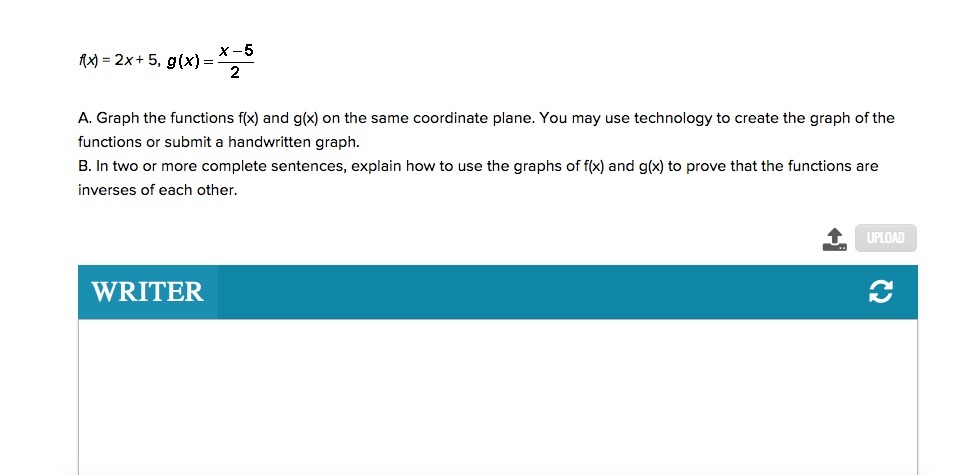Click the empty blue Writer header bar
Viewport: 967px width, 475px height.
tap(541, 292)
